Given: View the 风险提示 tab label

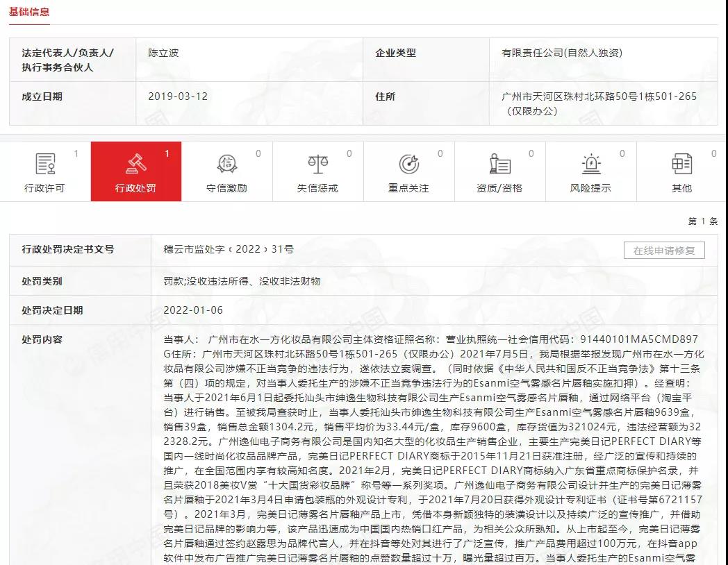Looking at the screenshot, I should click(x=590, y=188).
